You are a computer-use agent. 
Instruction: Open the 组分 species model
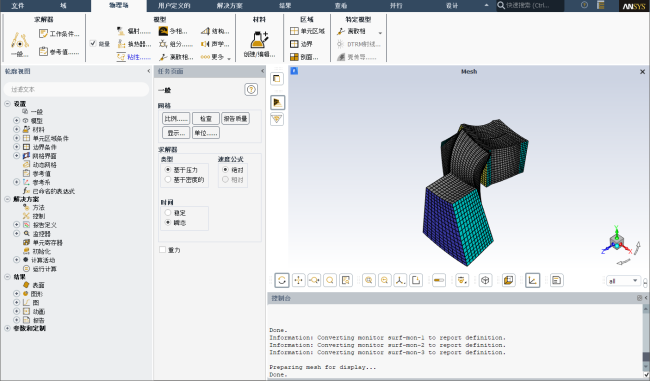[176, 44]
